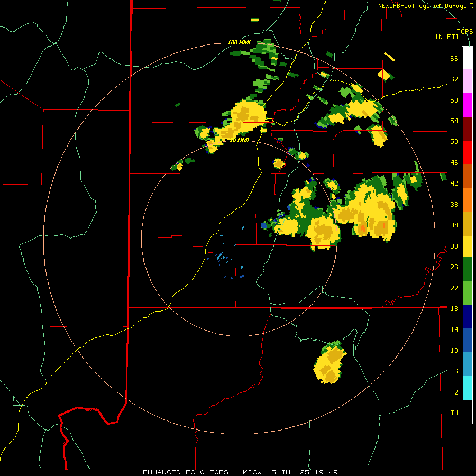Click the '42' legend value

click(x=454, y=184)
